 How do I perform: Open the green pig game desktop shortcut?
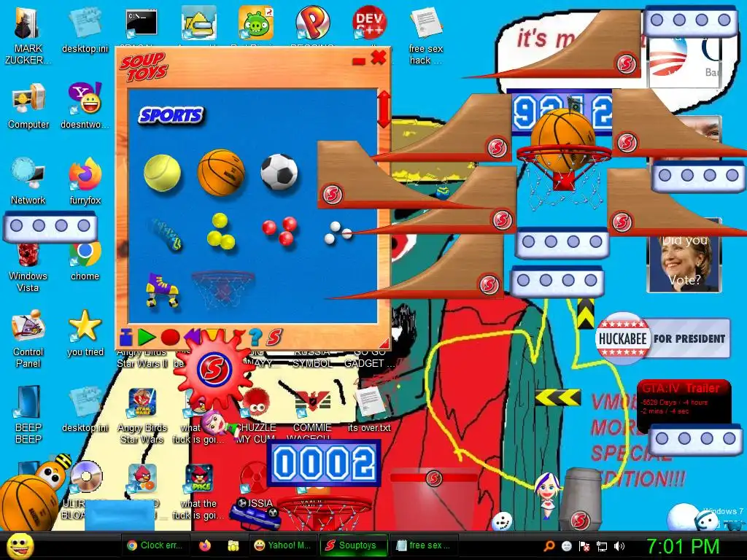(x=255, y=24)
